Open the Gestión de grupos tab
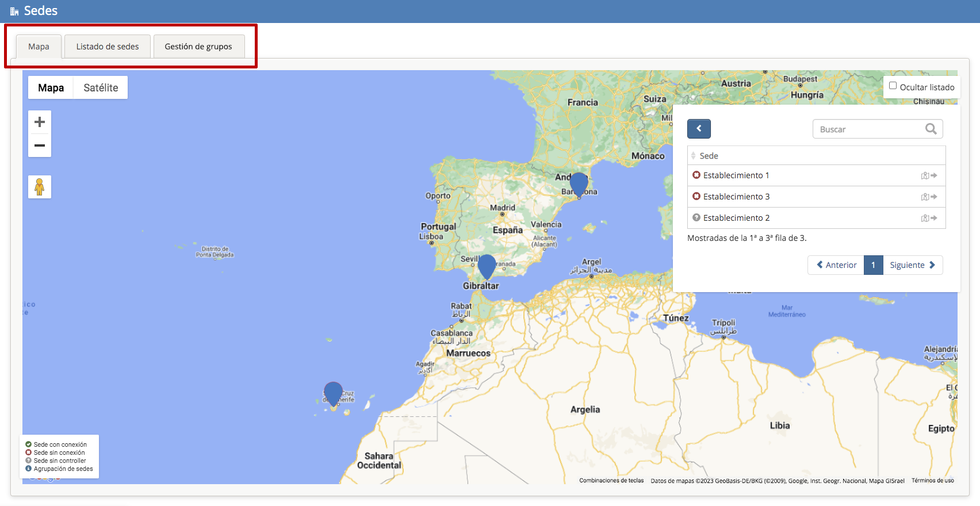The height and width of the screenshot is (506, 980). tap(198, 47)
